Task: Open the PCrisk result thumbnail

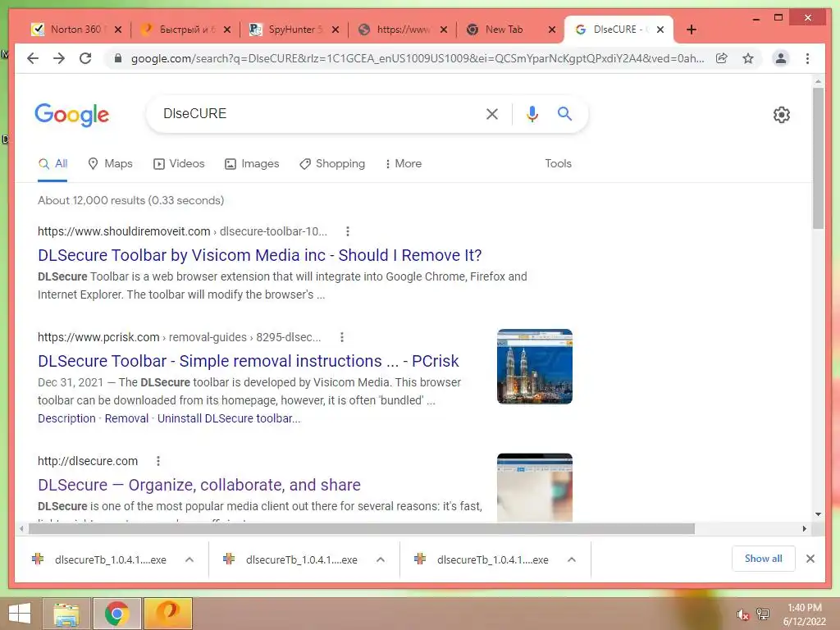Action: click(x=535, y=367)
